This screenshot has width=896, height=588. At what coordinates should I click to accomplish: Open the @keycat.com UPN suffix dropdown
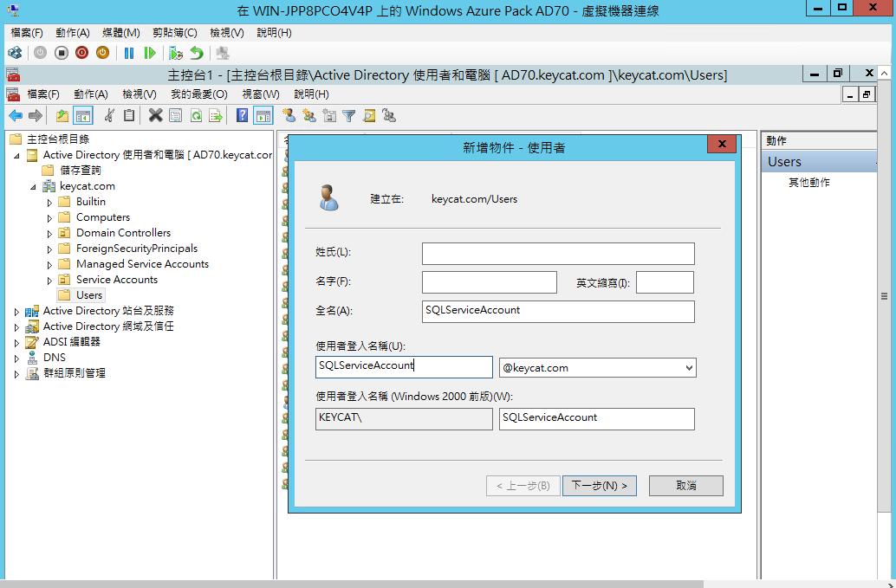tap(689, 368)
